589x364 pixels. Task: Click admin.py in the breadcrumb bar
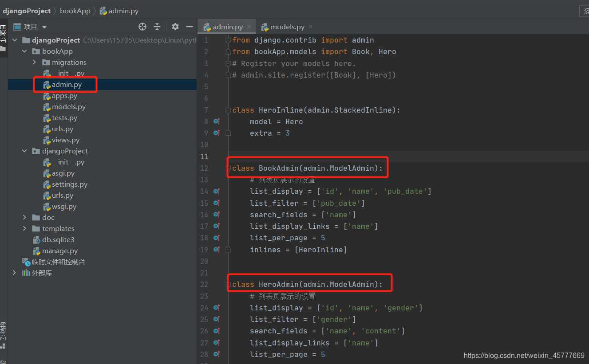(123, 11)
